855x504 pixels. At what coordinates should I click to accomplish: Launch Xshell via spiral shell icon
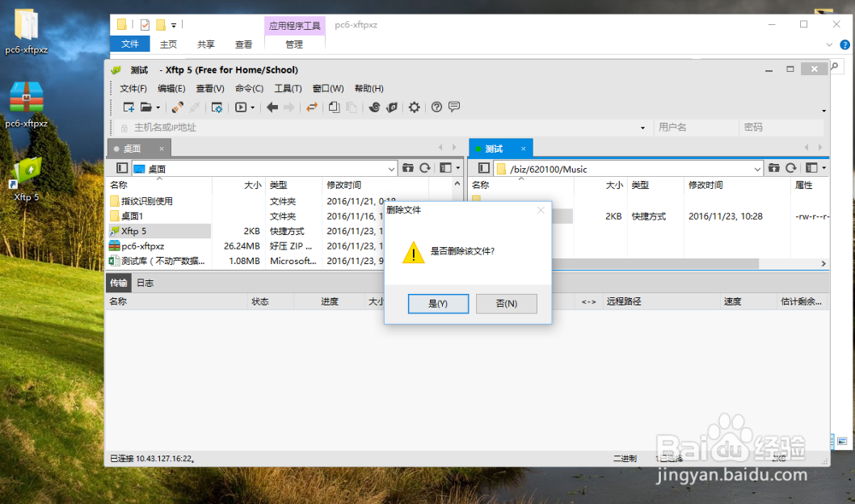tap(374, 108)
